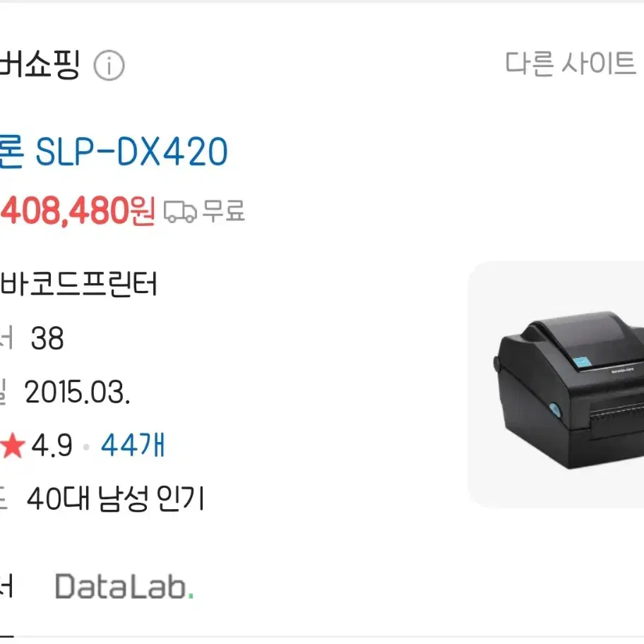The image size is (644, 644).
Task: Click the 4.9 rating score
Action: point(52,445)
